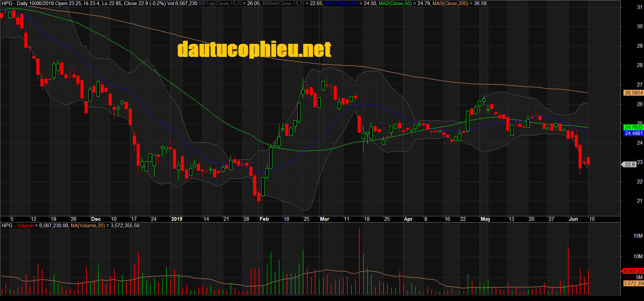This screenshot has height=301, width=644.
Task: Click the Vol 6,567,230 header value
Action: click(x=182, y=3)
